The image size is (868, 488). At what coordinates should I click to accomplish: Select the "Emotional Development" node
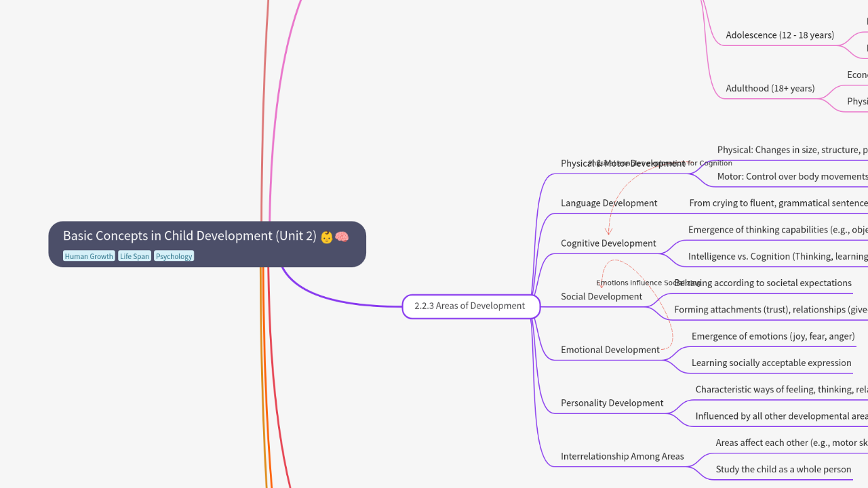610,349
